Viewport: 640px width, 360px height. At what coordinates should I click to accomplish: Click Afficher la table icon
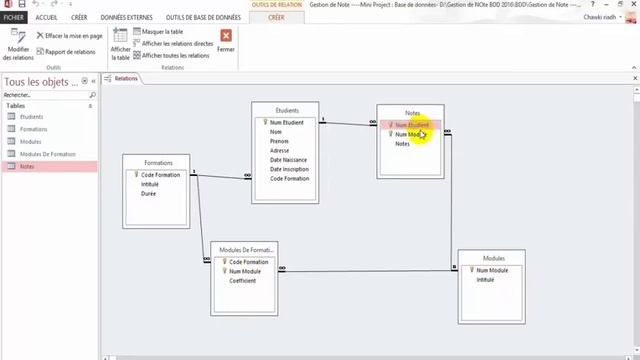click(120, 44)
